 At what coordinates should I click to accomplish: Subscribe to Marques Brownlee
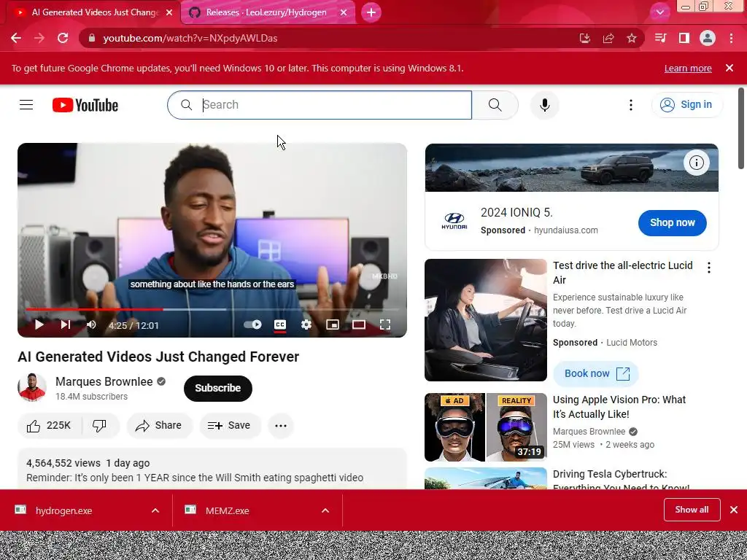217,388
